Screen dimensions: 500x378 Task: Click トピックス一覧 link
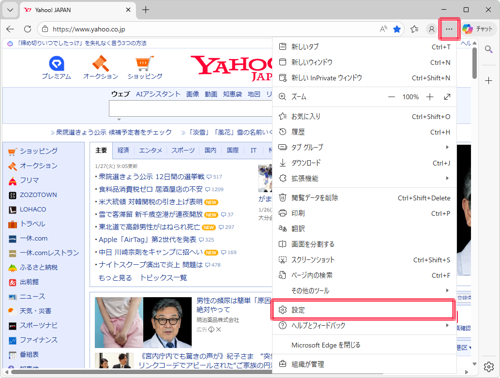pos(163,278)
